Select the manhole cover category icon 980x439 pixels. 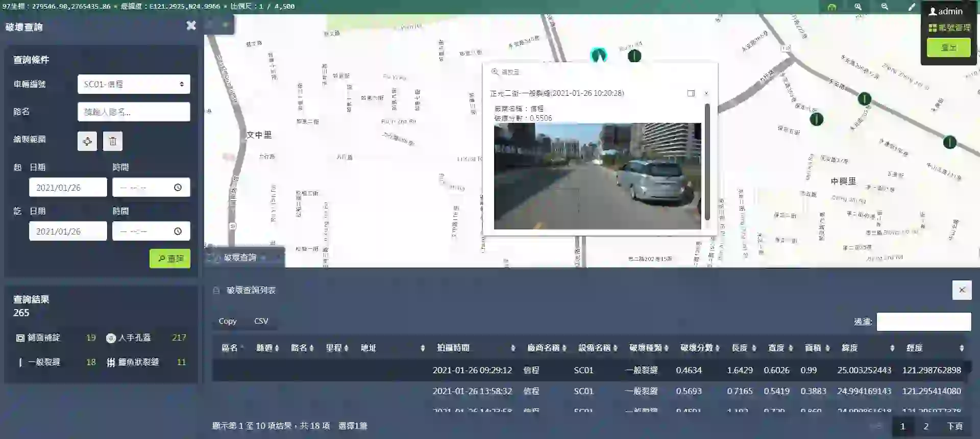click(x=111, y=338)
